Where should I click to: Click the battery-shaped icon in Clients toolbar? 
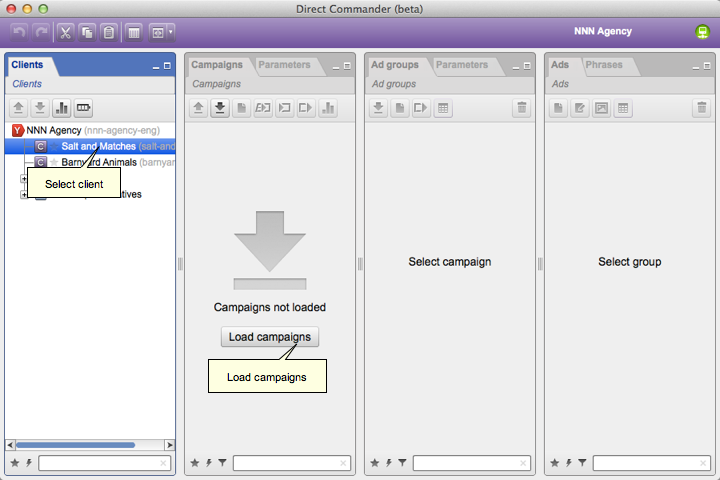click(83, 108)
